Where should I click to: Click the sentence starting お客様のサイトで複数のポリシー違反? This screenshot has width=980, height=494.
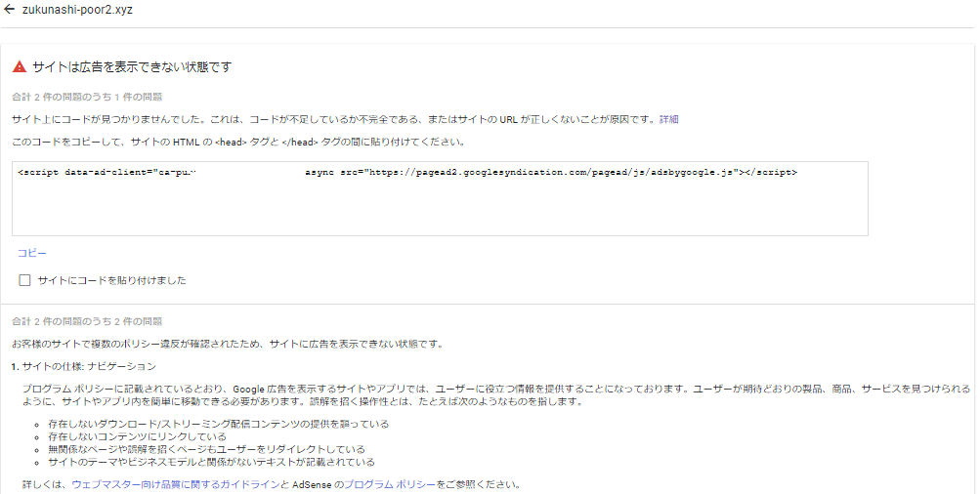coord(228,344)
